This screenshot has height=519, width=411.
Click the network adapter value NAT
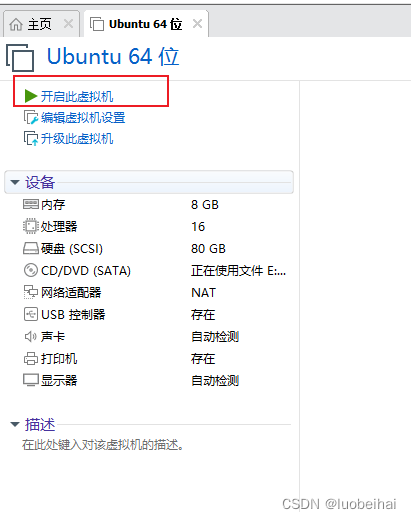(203, 292)
